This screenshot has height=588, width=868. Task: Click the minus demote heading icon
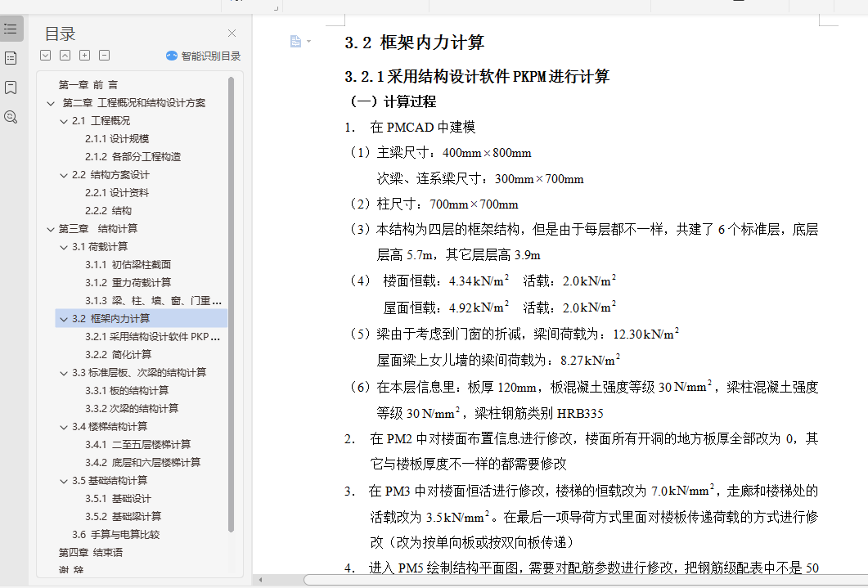[x=104, y=56]
